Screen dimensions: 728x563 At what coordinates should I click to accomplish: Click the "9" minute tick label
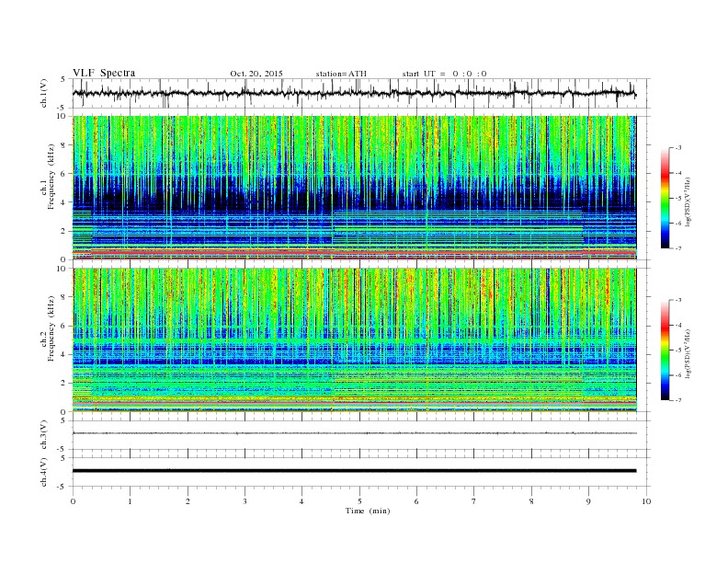[588, 501]
